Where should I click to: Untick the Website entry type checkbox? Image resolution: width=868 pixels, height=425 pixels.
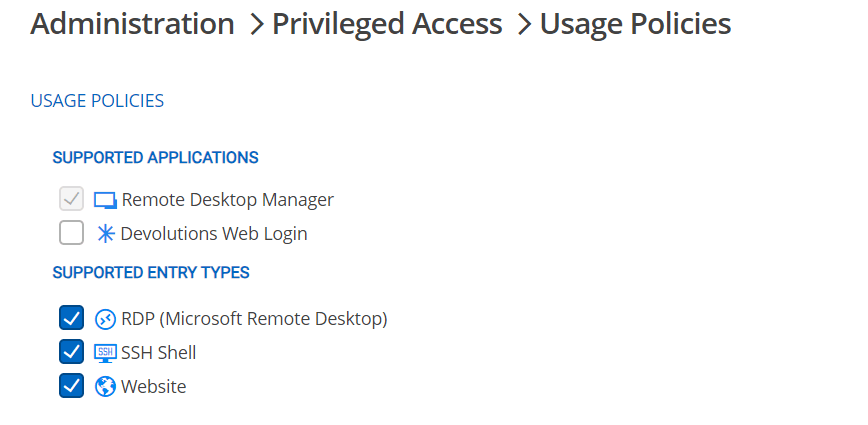point(71,386)
